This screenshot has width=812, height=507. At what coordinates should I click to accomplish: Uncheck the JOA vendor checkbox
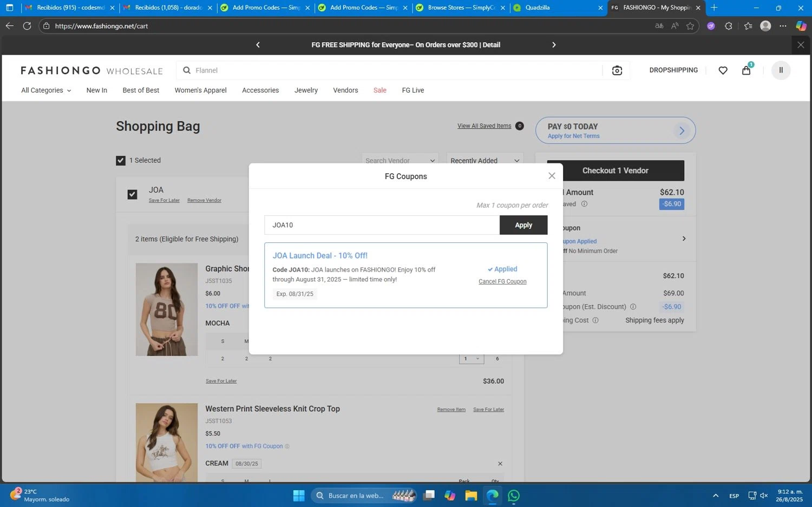pyautogui.click(x=132, y=194)
